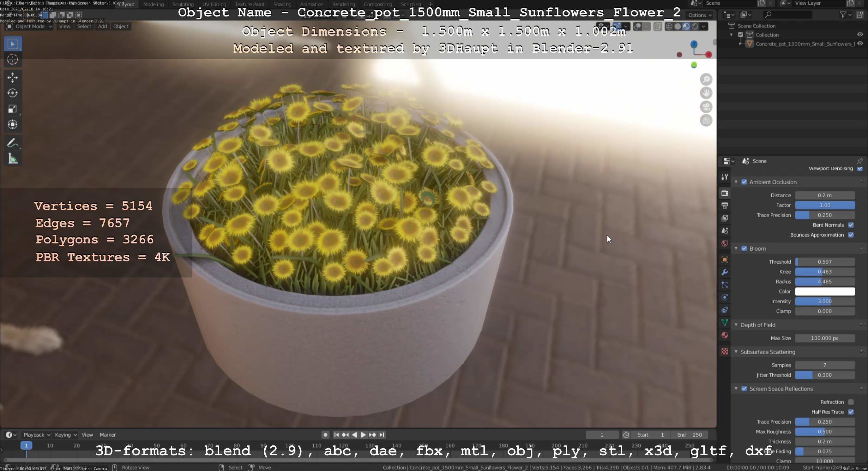Toggle the Screen Space Reflections checkbox
The width and height of the screenshot is (868, 471).
tap(744, 389)
